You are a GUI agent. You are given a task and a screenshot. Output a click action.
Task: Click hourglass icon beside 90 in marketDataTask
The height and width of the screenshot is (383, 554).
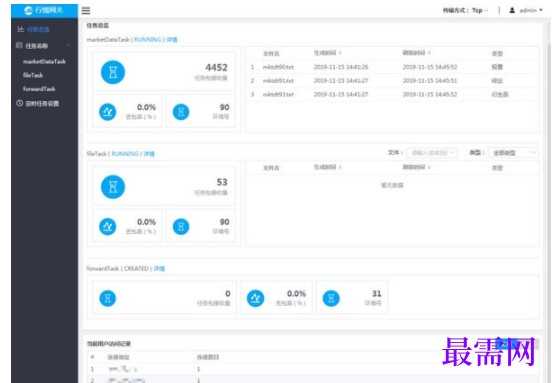click(x=181, y=112)
